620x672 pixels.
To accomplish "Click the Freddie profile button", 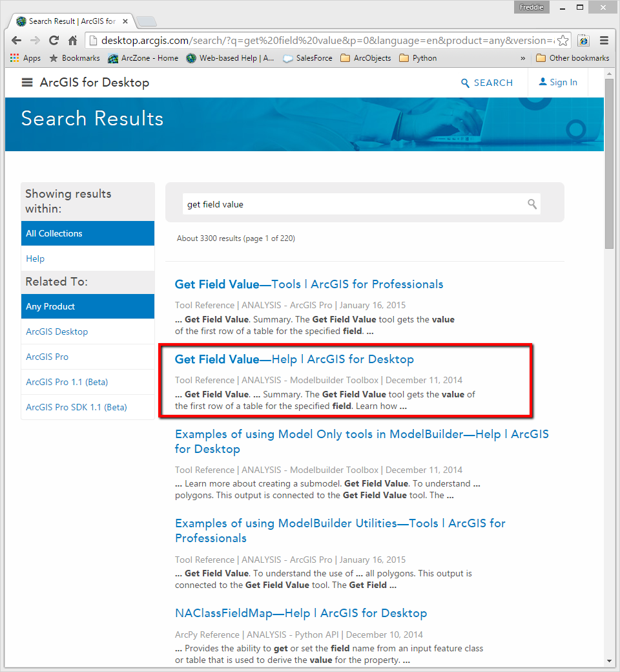I will 532,7.
